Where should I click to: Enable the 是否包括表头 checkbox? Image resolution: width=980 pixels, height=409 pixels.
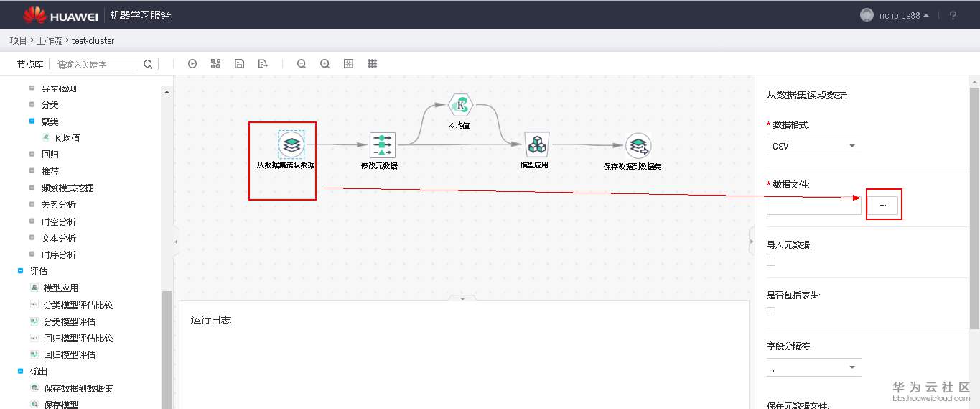point(771,312)
